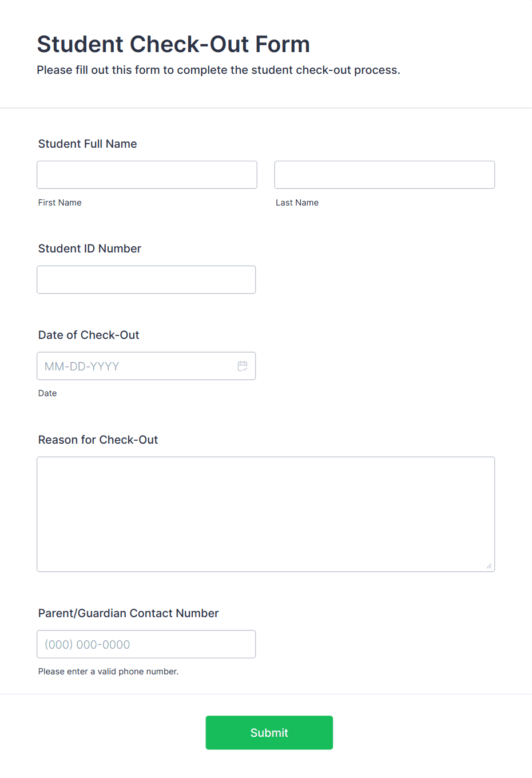532x778 pixels.
Task: Click the First Name sublabel
Action: point(59,202)
